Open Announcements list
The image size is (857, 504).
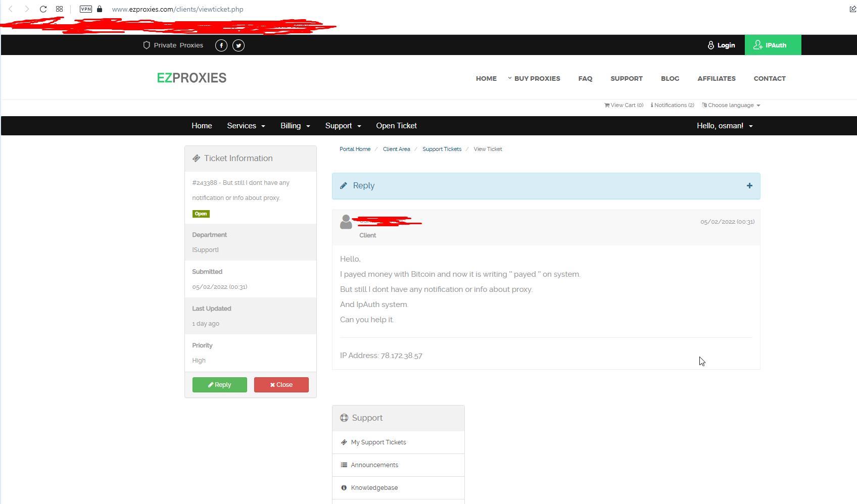coord(374,465)
